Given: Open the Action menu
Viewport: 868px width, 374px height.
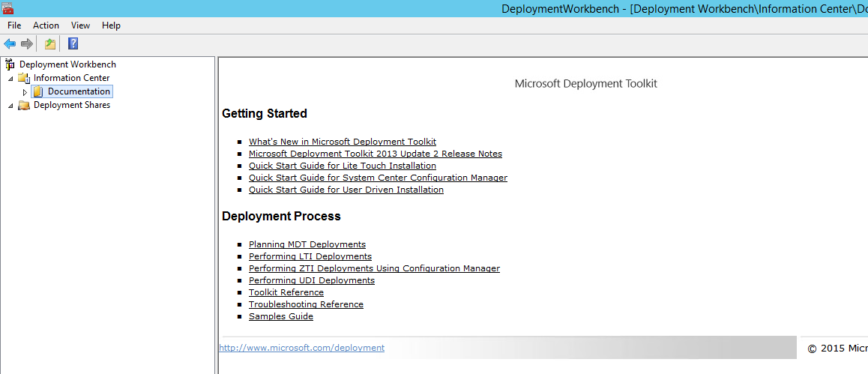Looking at the screenshot, I should click(46, 25).
